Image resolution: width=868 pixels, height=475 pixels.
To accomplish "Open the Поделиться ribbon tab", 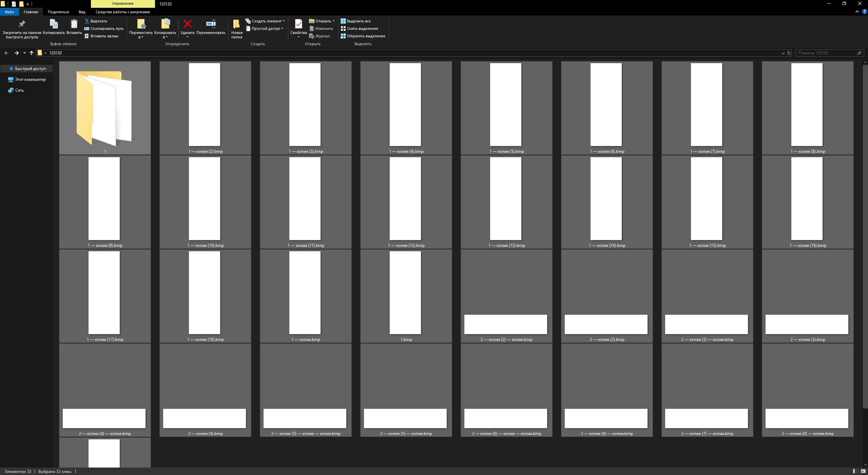I will pos(58,12).
